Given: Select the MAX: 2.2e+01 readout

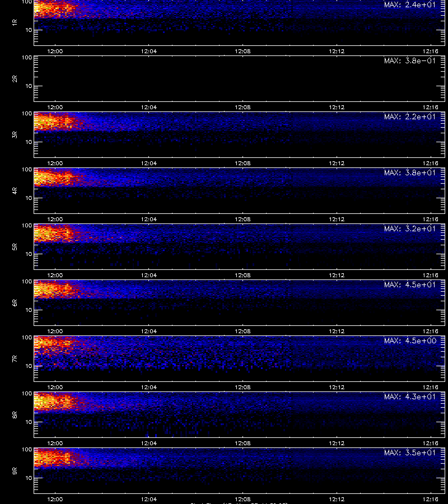Looking at the screenshot, I should pos(410,116).
